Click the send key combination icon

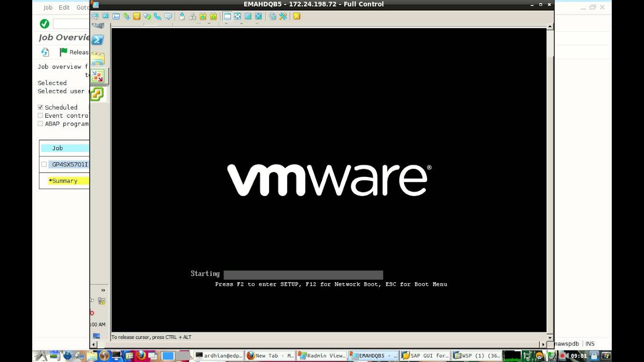tap(192, 16)
